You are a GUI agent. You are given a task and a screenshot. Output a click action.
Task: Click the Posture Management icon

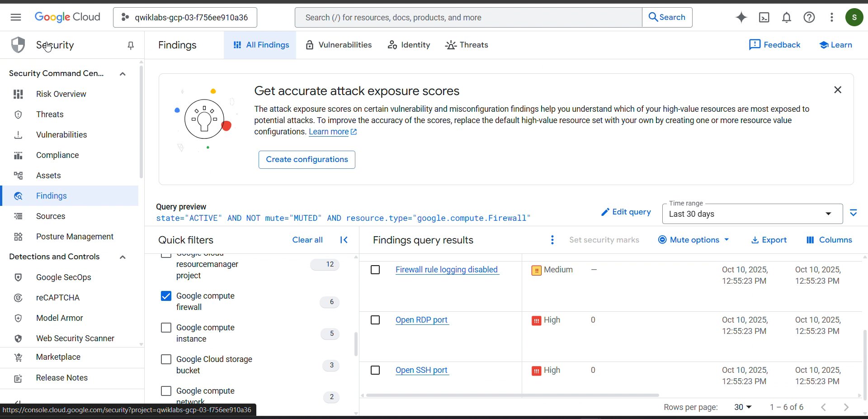(x=18, y=237)
